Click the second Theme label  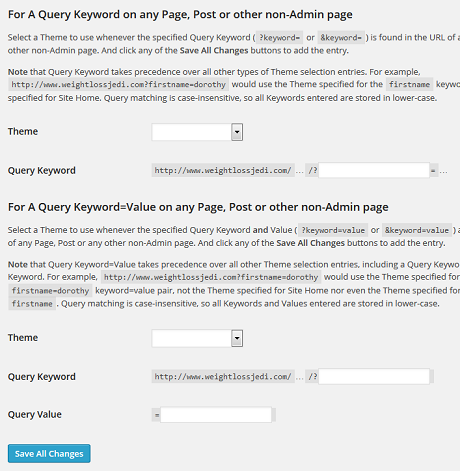click(x=23, y=337)
